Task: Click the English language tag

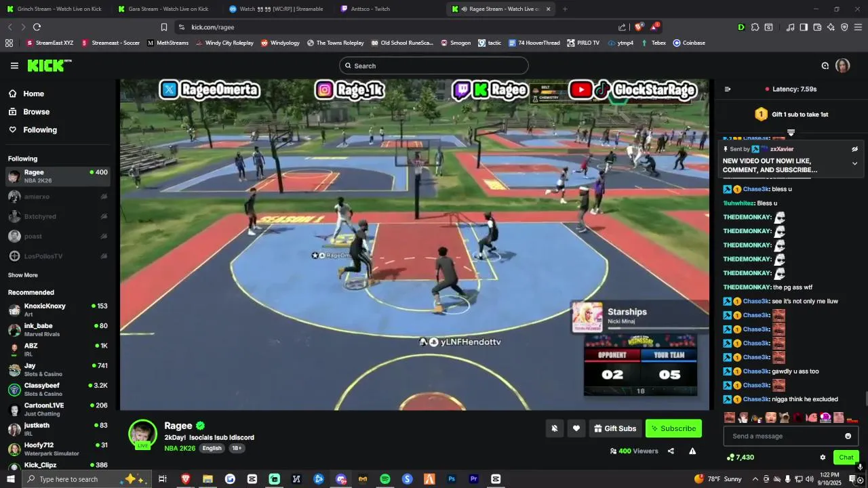Action: 212,449
